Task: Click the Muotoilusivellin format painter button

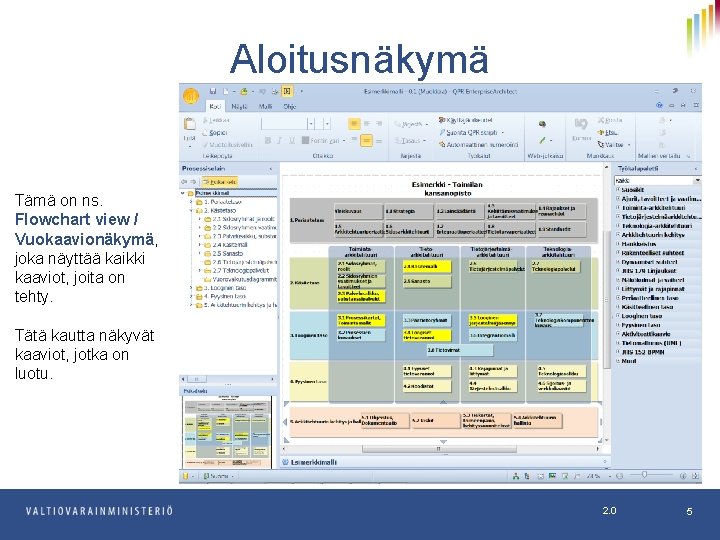Action: click(x=228, y=145)
